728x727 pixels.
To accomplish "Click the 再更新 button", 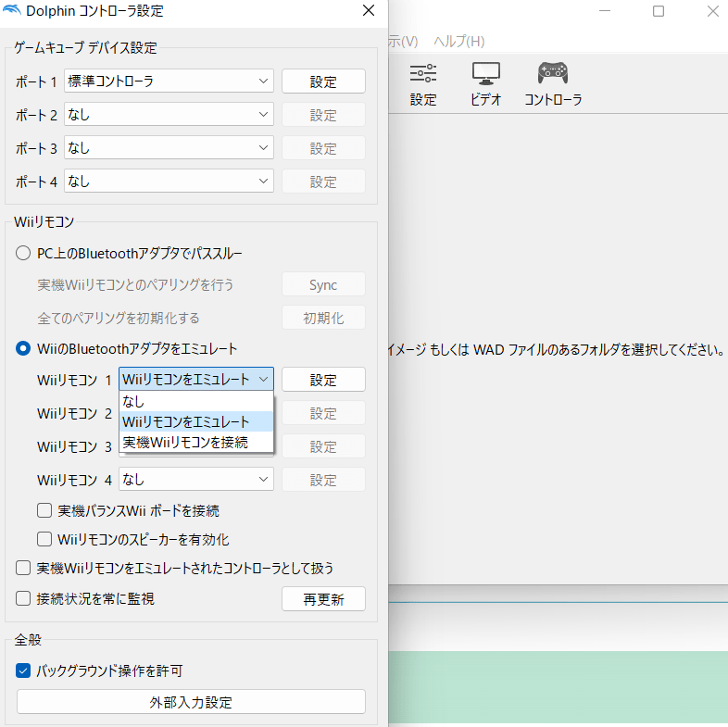I will (x=323, y=599).
